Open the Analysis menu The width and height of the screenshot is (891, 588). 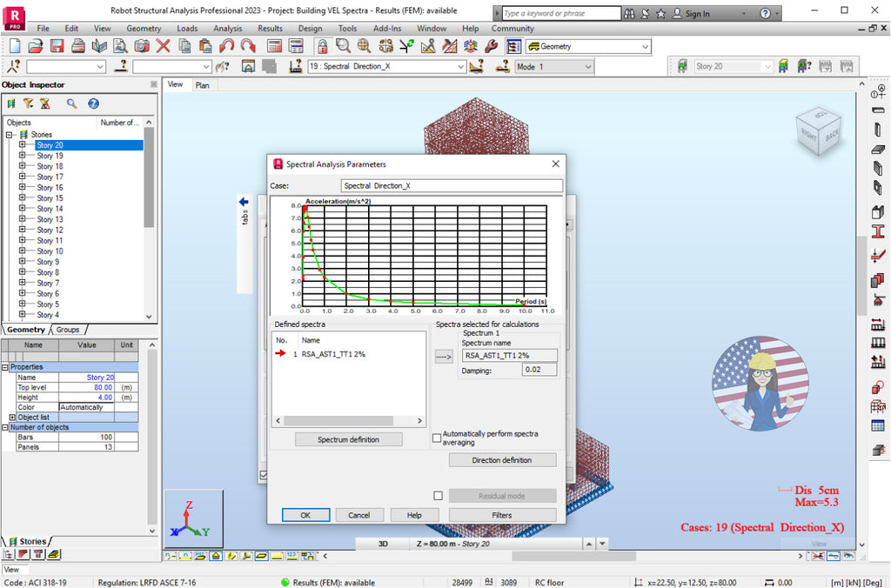[227, 28]
